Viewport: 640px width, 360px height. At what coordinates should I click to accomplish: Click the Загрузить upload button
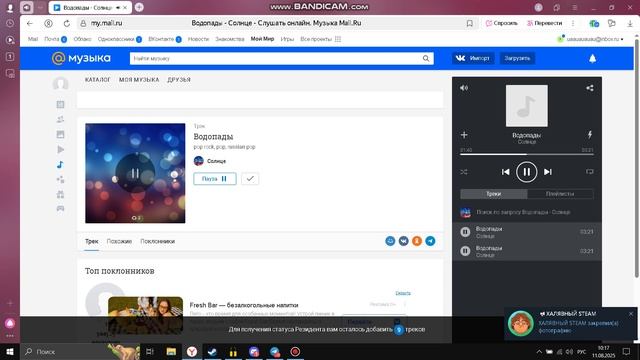(517, 58)
